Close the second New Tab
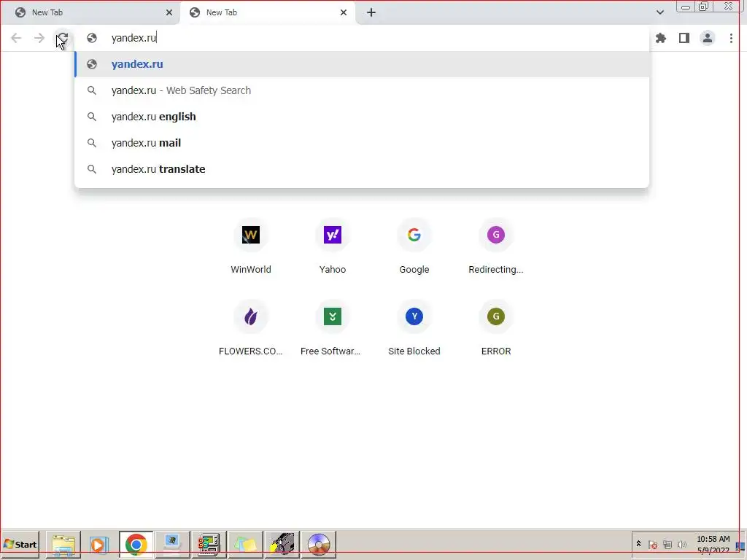This screenshot has width=747, height=560. pyautogui.click(x=344, y=13)
